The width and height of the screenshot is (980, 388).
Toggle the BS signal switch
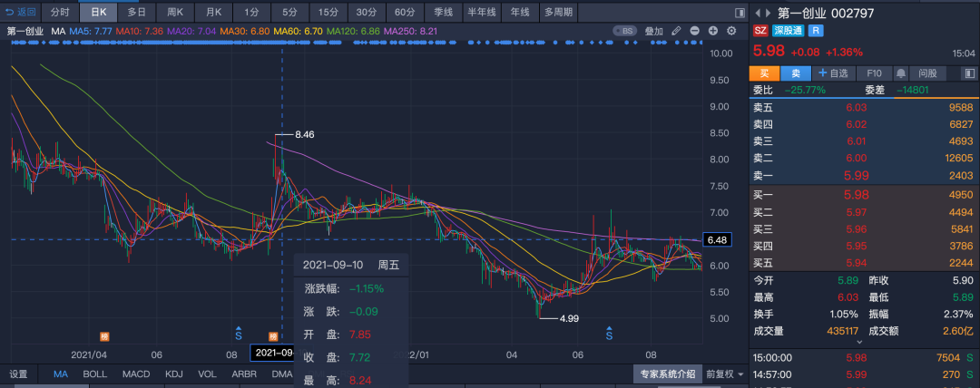click(625, 31)
